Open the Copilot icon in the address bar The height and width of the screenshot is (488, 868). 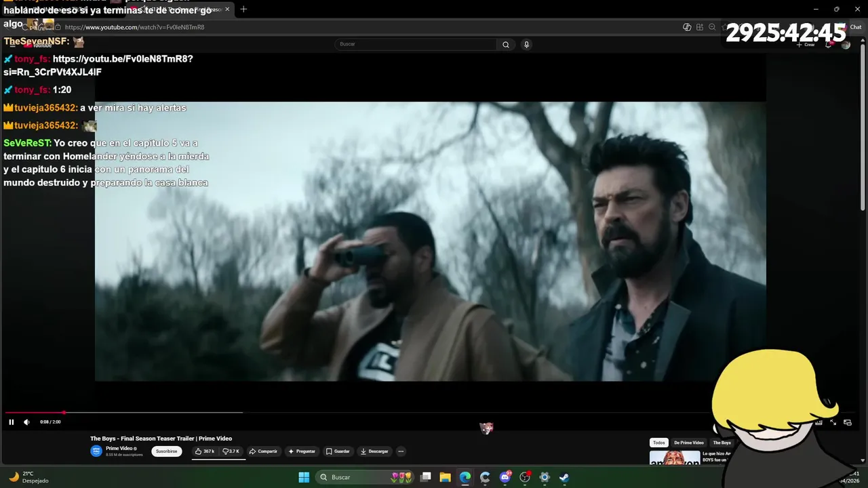tap(687, 27)
